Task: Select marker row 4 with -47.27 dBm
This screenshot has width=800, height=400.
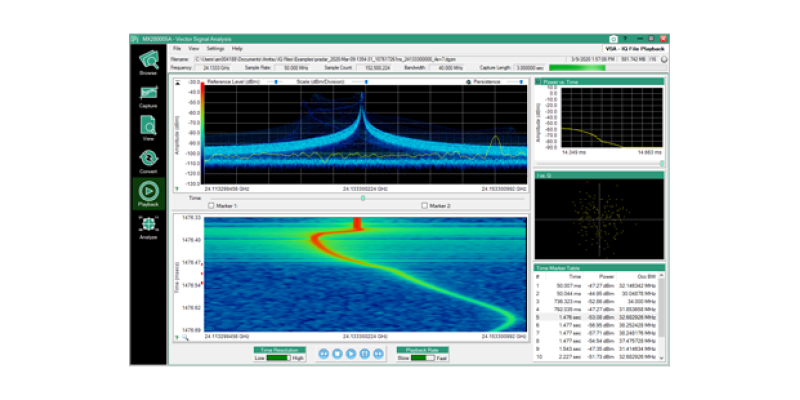Action: (x=596, y=309)
